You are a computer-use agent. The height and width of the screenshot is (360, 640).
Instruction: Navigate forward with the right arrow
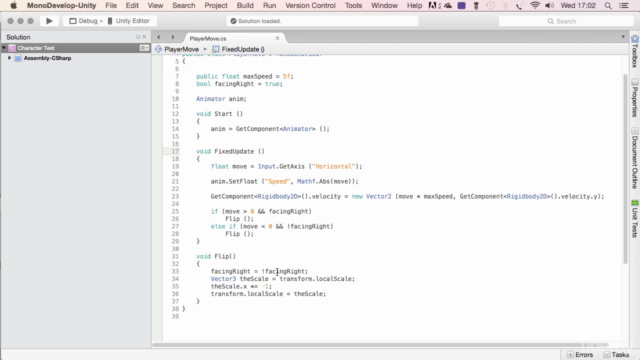coord(173,37)
